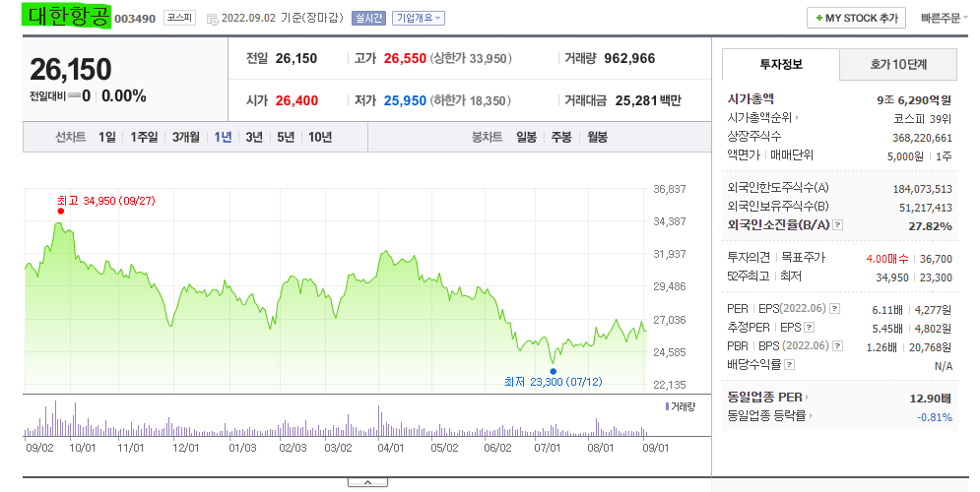Click help icon next to PER EPS(2022.06)
The image size is (980, 492).
834,308
